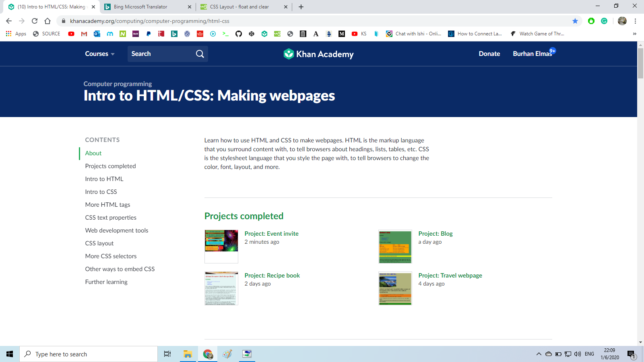Jump to Intro to CSS section
644x362 pixels.
(101, 192)
